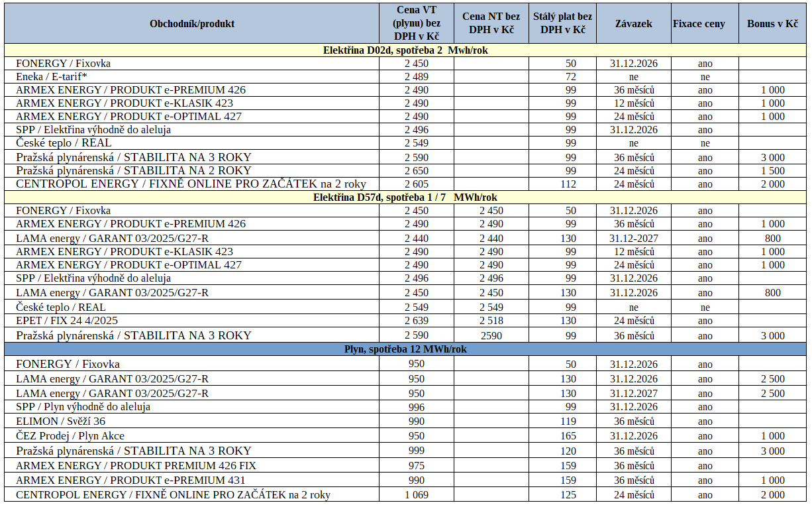Select the 'Fixace ceny' column header
This screenshot has width=812, height=505.
(699, 24)
